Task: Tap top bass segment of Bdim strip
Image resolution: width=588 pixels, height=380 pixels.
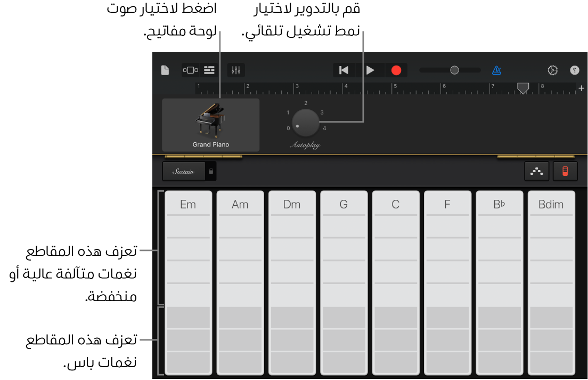Action: click(551, 317)
